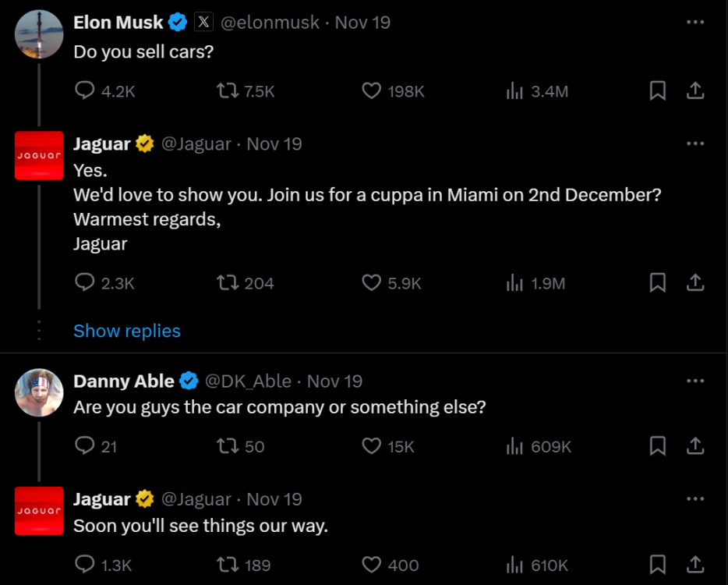Open Jaguar's red logo avatar on last reply
This screenshot has width=728, height=585.
tap(39, 511)
